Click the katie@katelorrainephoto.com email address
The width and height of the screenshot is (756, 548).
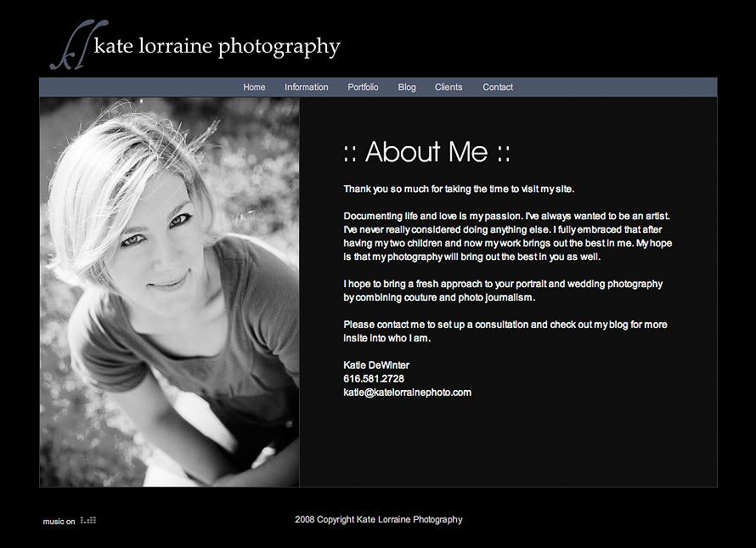point(408,393)
